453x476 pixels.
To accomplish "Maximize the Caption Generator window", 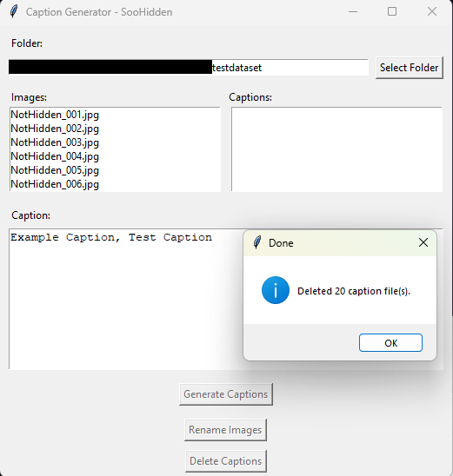I will click(x=392, y=12).
